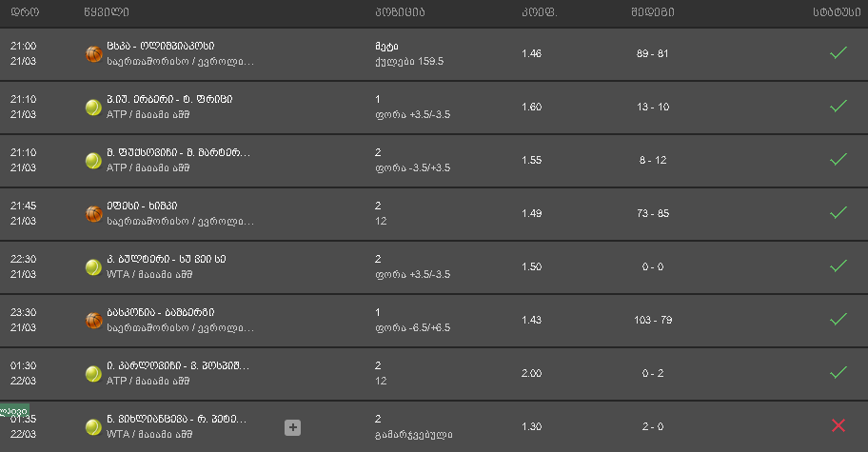Click the tennis ball icon of the 1.55 odds bet
Screen dimensions: 868x452
93,161
